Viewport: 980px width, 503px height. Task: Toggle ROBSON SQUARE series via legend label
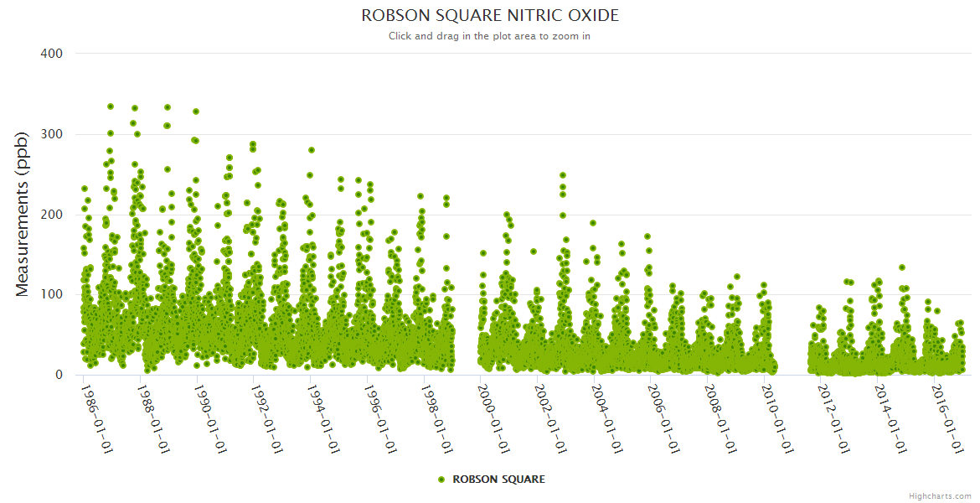click(x=498, y=480)
